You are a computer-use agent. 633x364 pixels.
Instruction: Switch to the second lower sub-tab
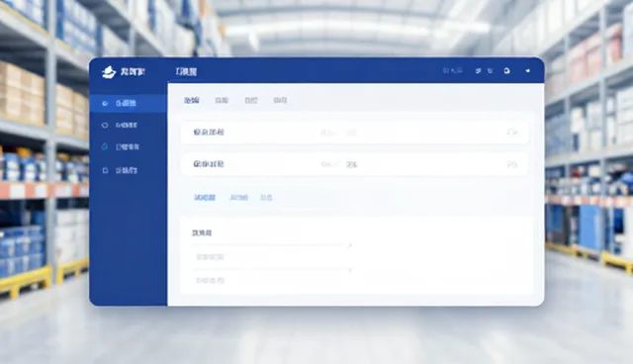pyautogui.click(x=238, y=198)
